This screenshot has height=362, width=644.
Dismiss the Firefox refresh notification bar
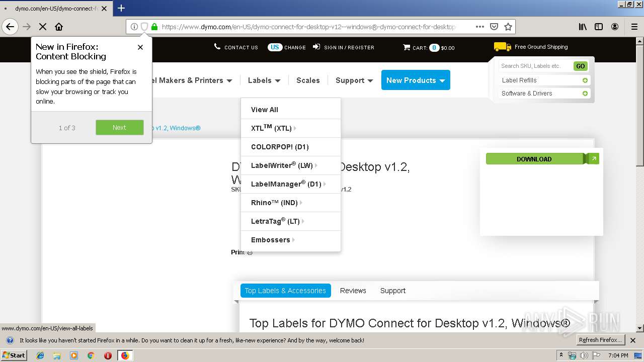pos(633,340)
